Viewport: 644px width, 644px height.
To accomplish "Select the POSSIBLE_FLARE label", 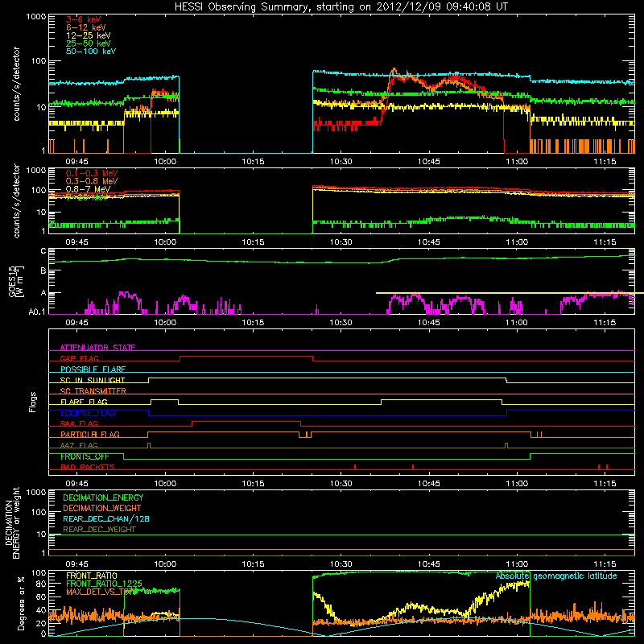I will coord(93,369).
